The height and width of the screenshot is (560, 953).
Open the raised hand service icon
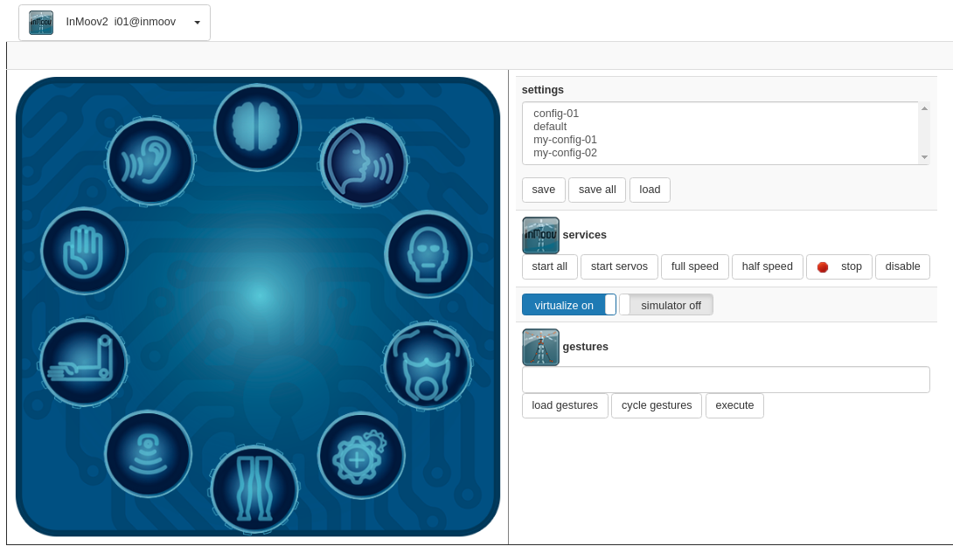[x=84, y=251]
